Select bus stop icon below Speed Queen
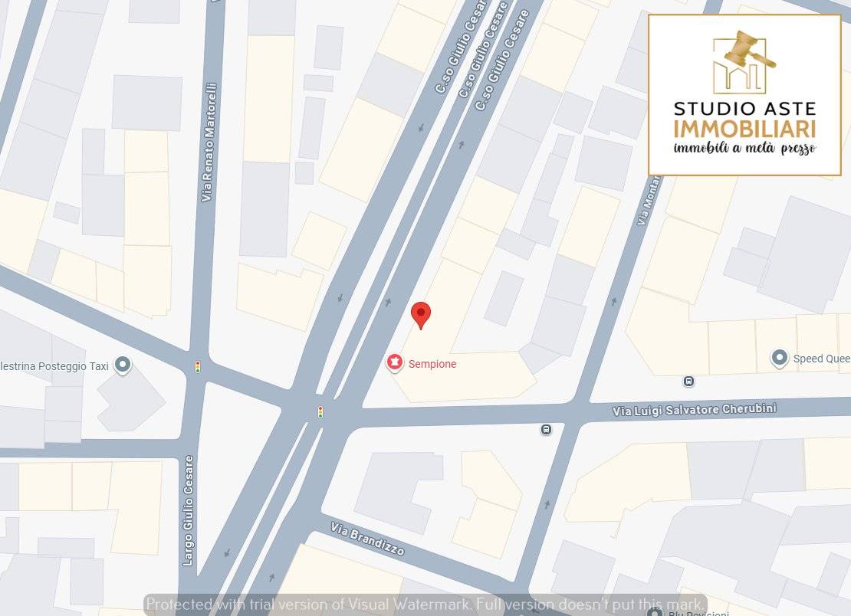Image resolution: width=851 pixels, height=616 pixels. pyautogui.click(x=688, y=382)
